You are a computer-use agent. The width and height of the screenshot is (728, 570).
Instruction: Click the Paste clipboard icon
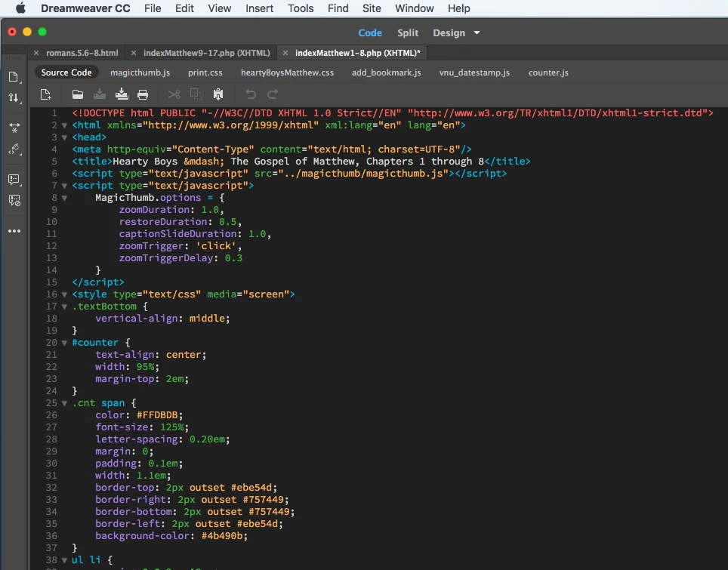pyautogui.click(x=218, y=94)
